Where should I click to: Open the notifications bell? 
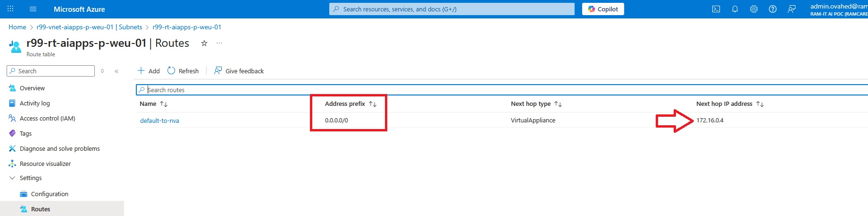(x=735, y=9)
